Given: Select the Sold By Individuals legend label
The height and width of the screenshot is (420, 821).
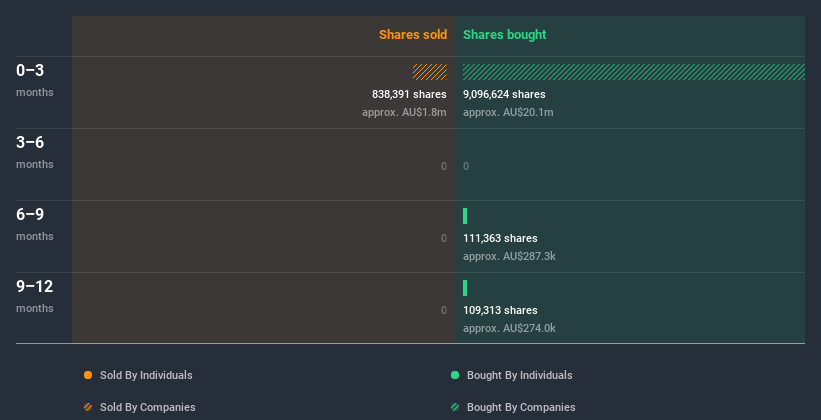Looking at the screenshot, I should 146,375.
